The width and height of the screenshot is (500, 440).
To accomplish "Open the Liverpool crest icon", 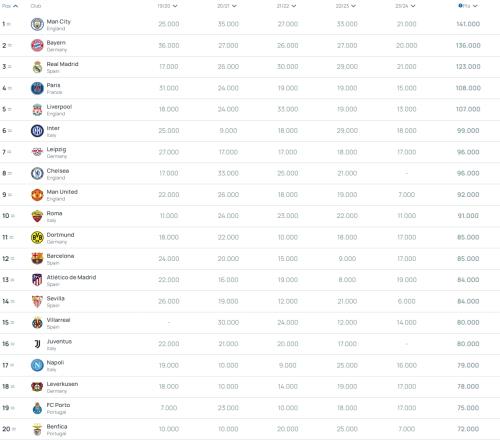I will click(x=37, y=109).
